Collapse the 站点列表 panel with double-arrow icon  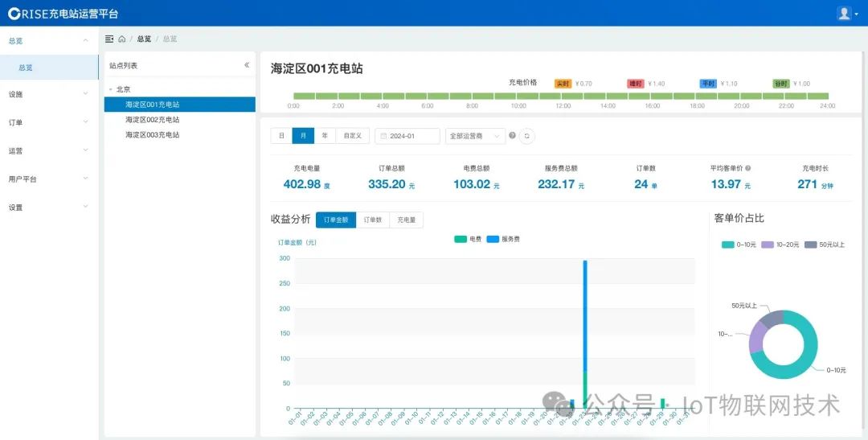247,65
